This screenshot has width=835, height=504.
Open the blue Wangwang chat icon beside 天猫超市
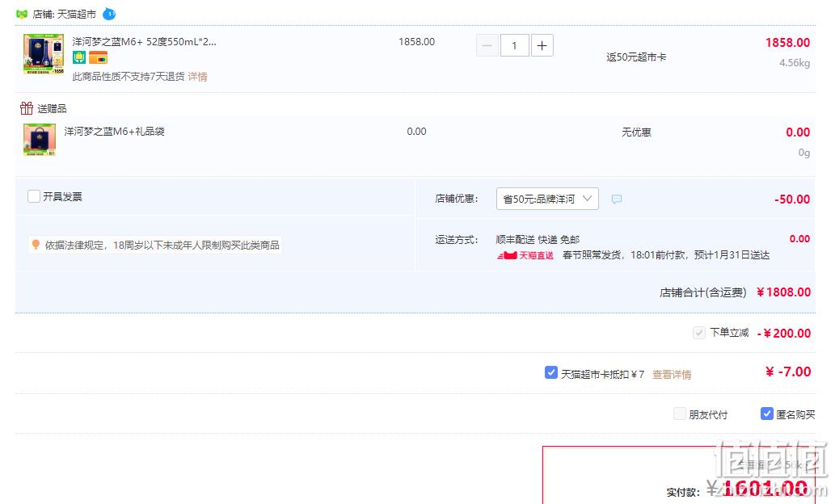[x=109, y=14]
